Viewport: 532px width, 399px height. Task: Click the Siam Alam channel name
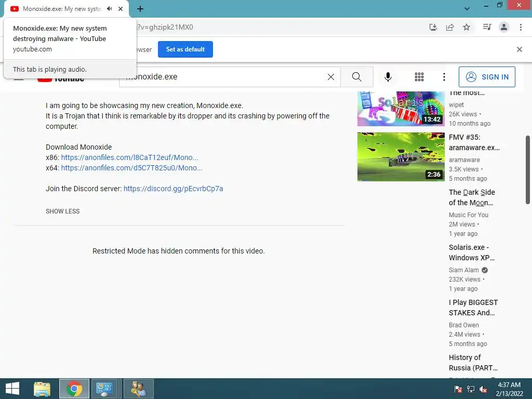click(464, 270)
